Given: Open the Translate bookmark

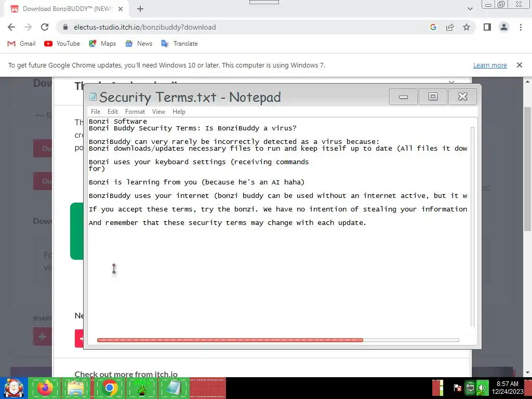Looking at the screenshot, I should 179,44.
